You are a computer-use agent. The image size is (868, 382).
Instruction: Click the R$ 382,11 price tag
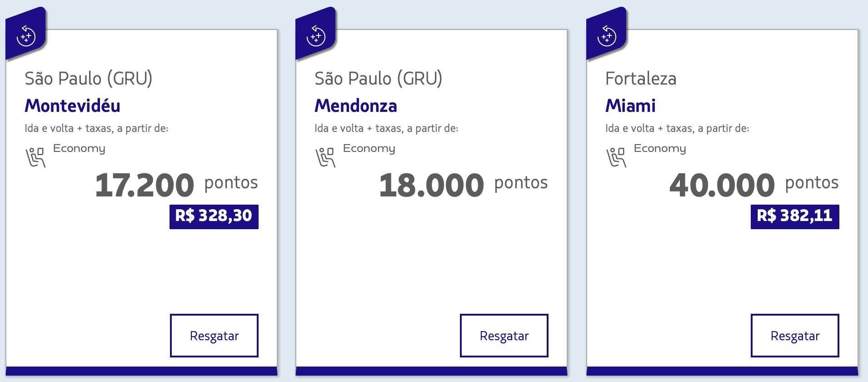point(795,216)
